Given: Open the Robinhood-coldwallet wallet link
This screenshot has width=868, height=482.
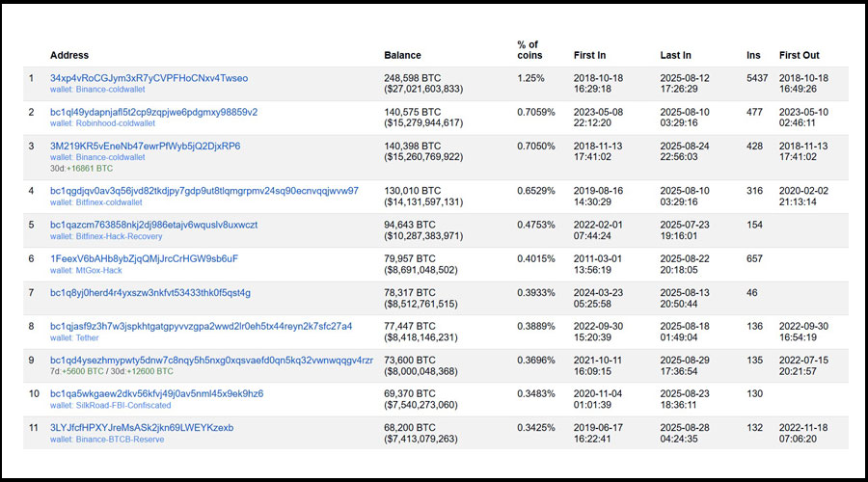Looking at the screenshot, I should [114, 123].
